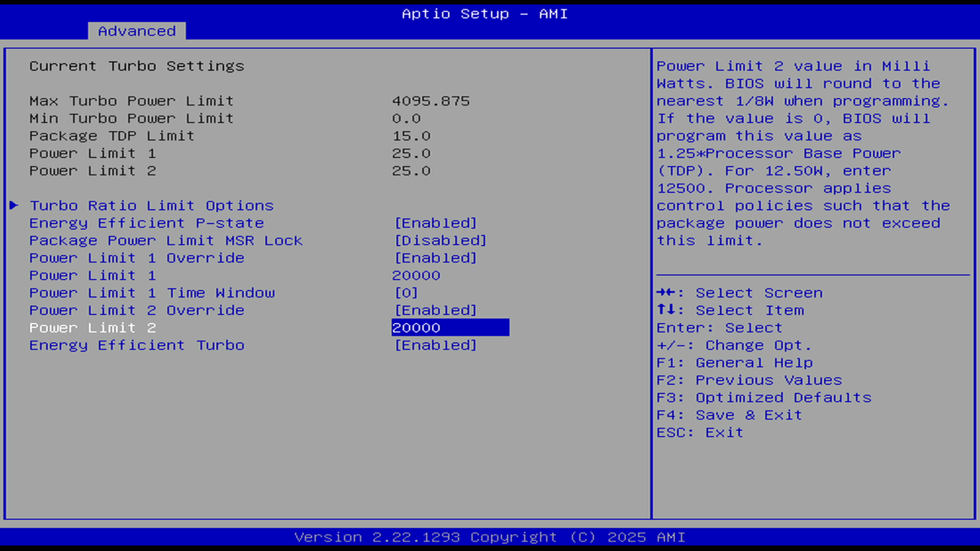The width and height of the screenshot is (980, 551).
Task: Select Power Limit 1 Override label
Action: pos(137,258)
